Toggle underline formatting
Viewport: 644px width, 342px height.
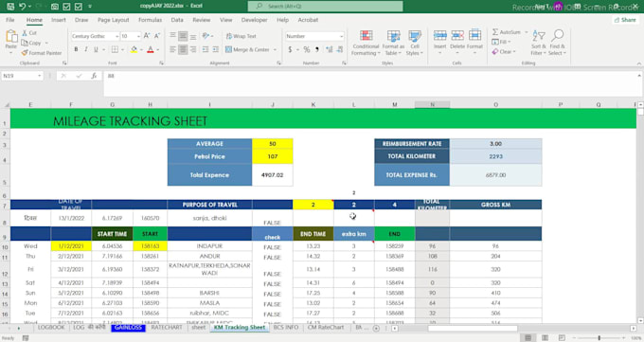[x=96, y=49]
